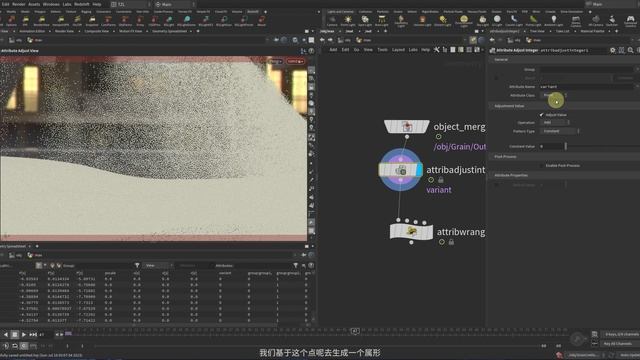640x360 pixels.
Task: Click the Attribute Name input field
Action: 587,87
